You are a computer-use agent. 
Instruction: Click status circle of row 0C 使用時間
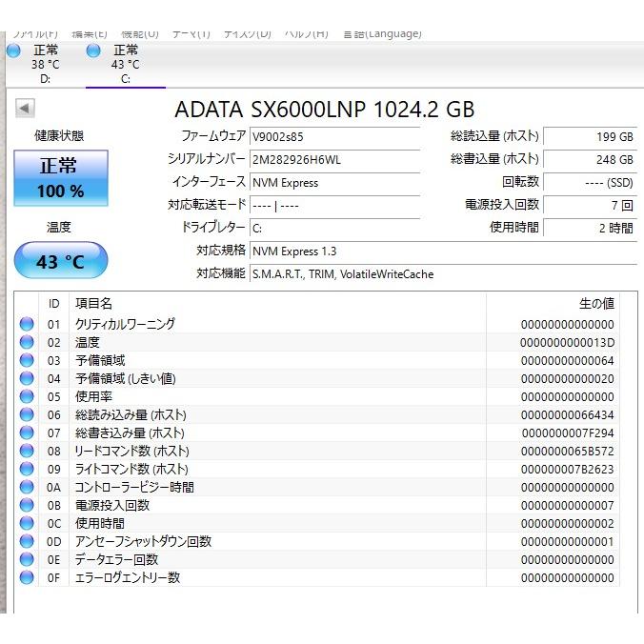27,523
